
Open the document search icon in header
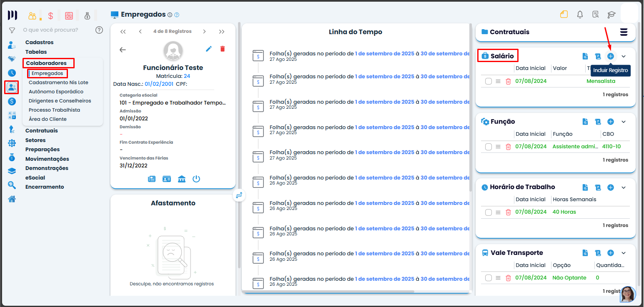click(596, 15)
